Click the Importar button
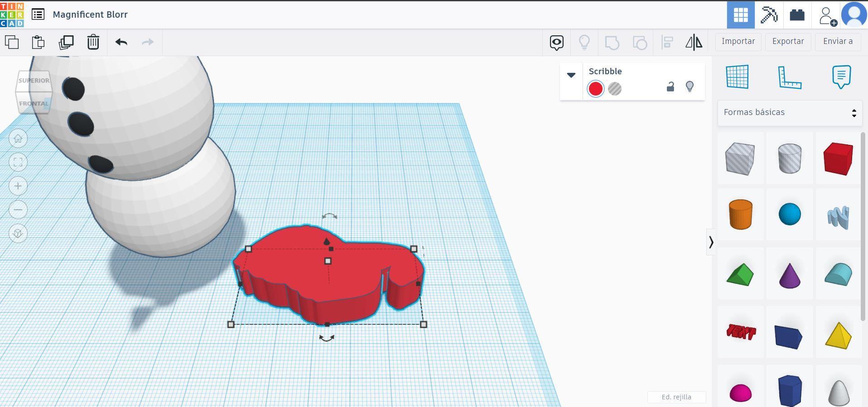This screenshot has width=868, height=407. click(738, 41)
